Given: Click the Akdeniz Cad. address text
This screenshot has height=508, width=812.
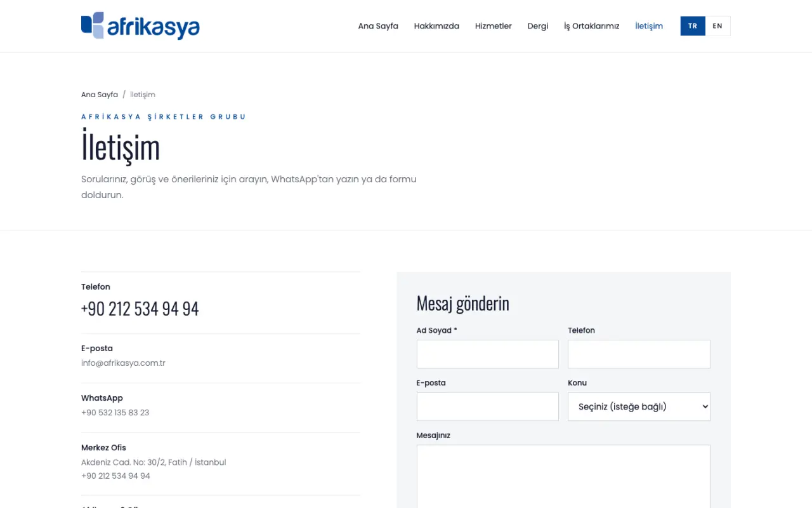Looking at the screenshot, I should click(154, 462).
